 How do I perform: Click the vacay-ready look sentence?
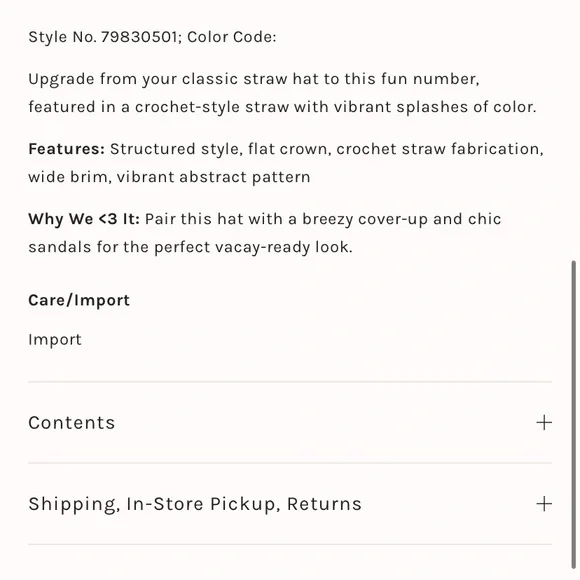190,247
